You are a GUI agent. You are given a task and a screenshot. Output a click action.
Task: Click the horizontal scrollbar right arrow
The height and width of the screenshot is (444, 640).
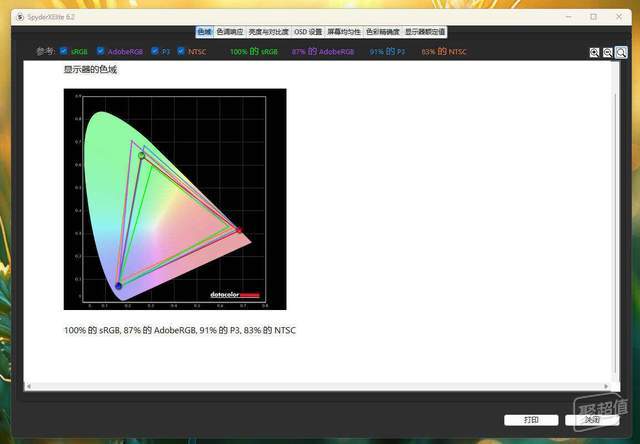pyautogui.click(x=606, y=386)
